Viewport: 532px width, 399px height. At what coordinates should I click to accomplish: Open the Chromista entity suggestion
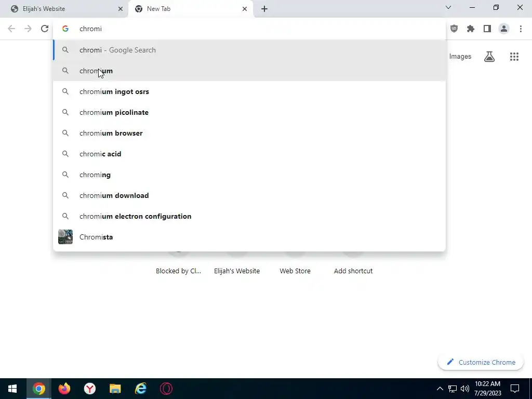(249, 237)
